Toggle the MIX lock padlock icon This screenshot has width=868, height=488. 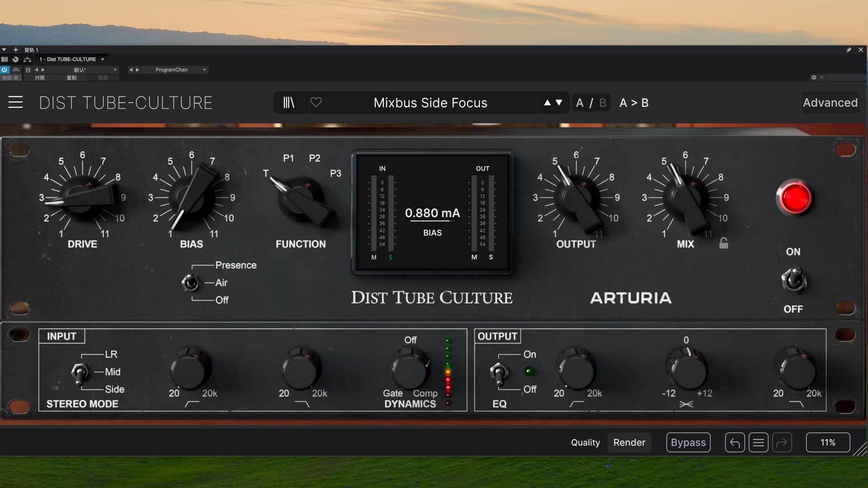723,243
